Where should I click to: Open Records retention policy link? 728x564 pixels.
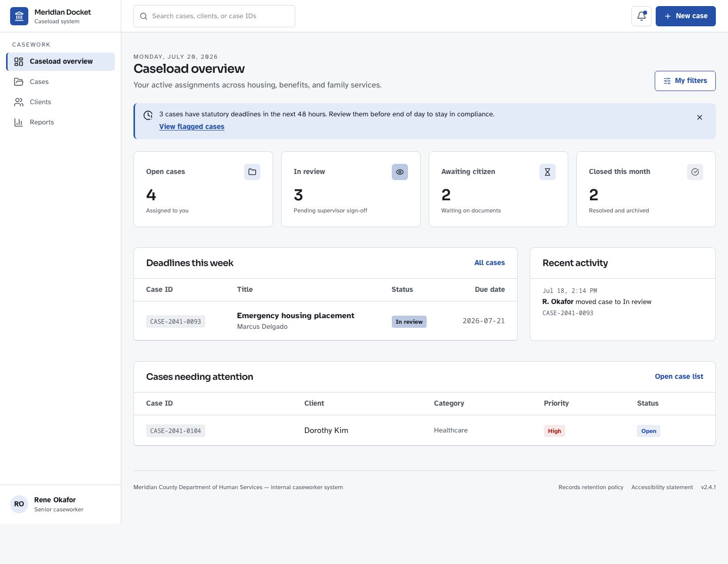tap(590, 487)
